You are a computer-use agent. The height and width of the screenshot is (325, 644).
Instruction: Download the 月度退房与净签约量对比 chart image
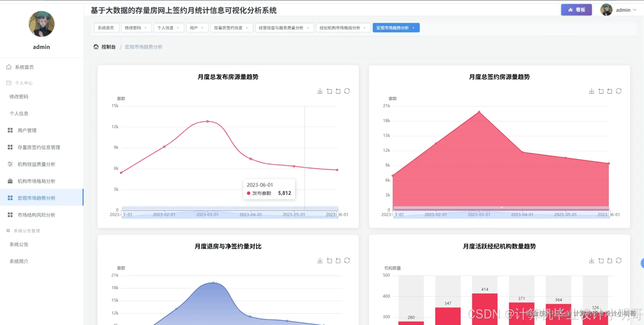(x=320, y=261)
